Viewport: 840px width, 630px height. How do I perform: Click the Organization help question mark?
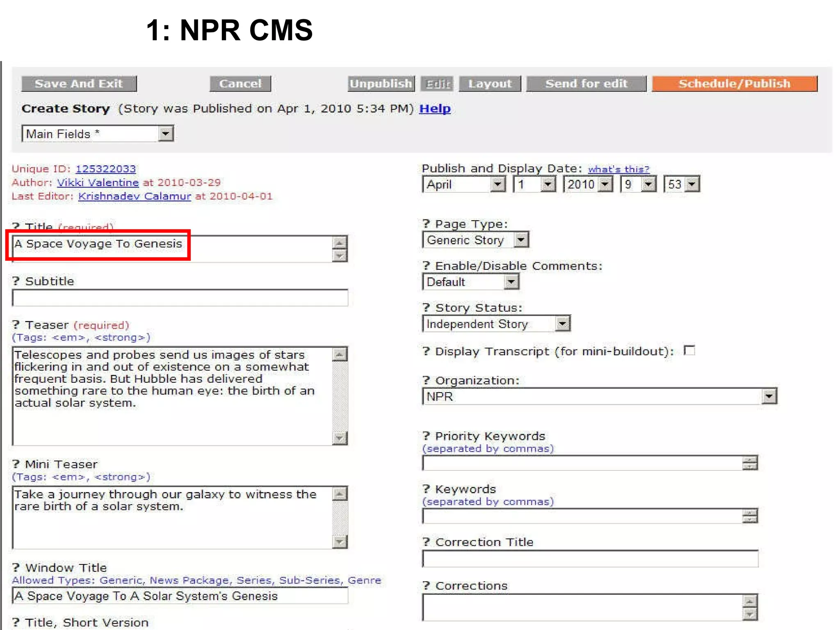point(426,380)
